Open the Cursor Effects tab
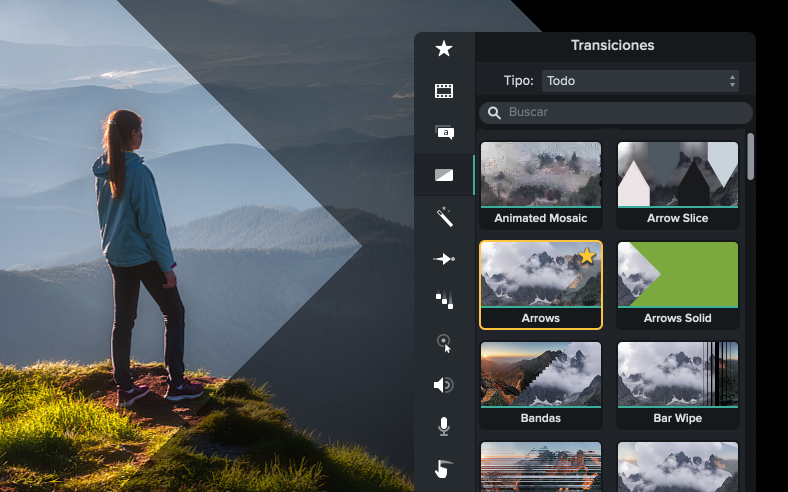Screen dimensions: 788x492 pyautogui.click(x=444, y=343)
